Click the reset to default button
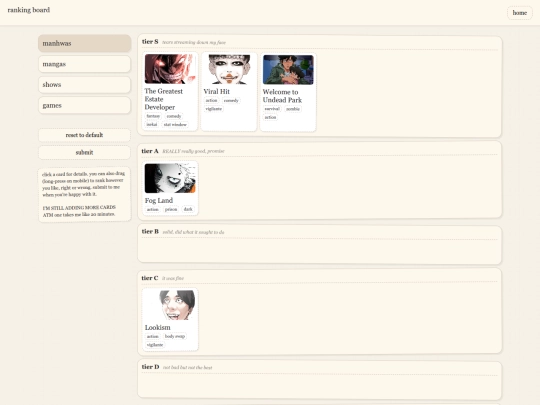The width and height of the screenshot is (540, 405). 84,135
